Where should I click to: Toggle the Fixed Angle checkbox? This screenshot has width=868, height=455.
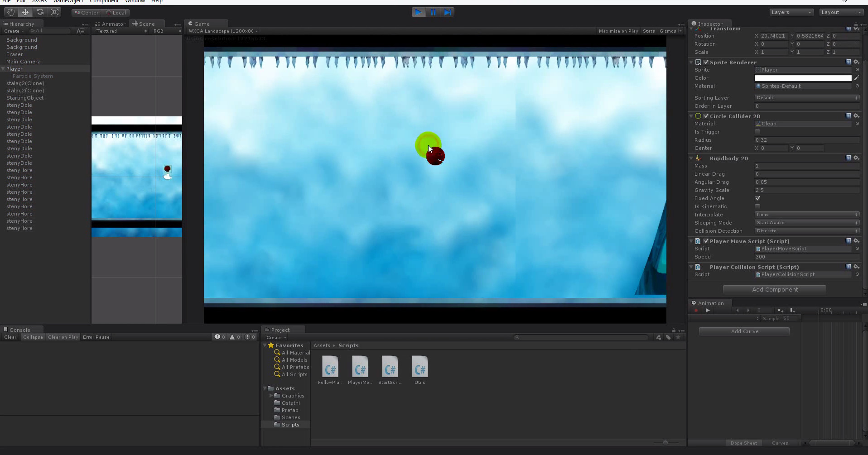coord(757,198)
